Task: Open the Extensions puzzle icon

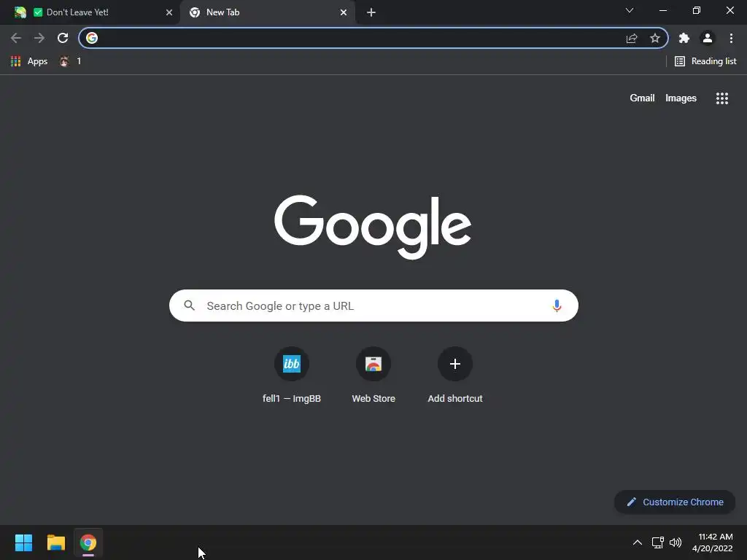Action: (x=684, y=38)
